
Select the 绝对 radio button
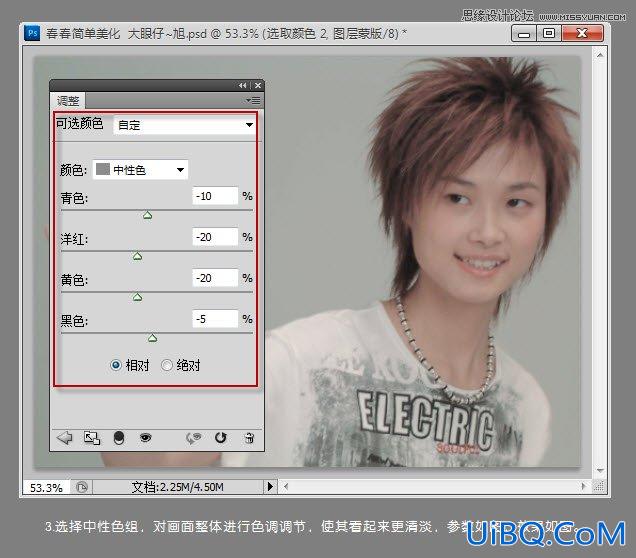pyautogui.click(x=167, y=365)
